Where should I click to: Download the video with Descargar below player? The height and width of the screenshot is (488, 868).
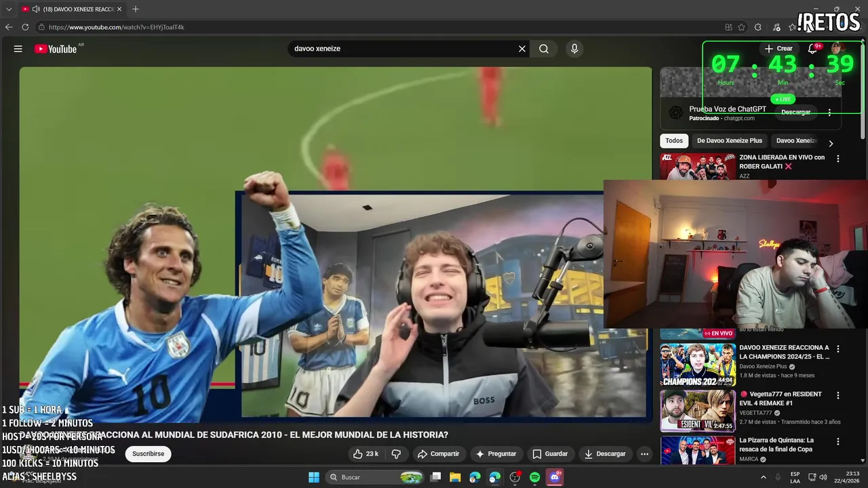click(605, 454)
